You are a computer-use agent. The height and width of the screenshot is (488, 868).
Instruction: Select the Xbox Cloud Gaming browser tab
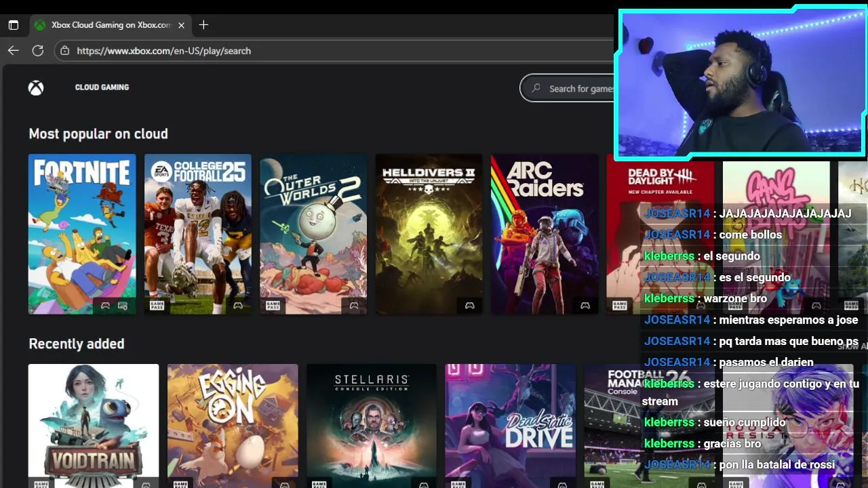[110, 25]
